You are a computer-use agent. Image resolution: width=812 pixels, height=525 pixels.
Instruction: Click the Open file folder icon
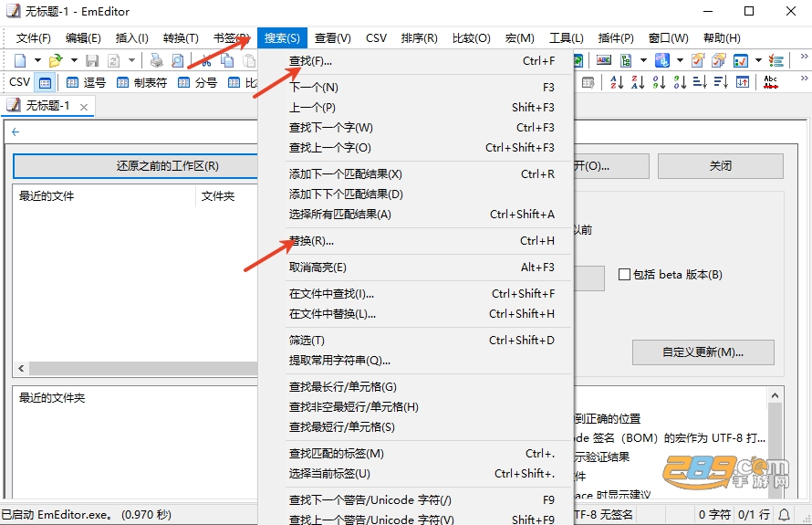tap(56, 60)
